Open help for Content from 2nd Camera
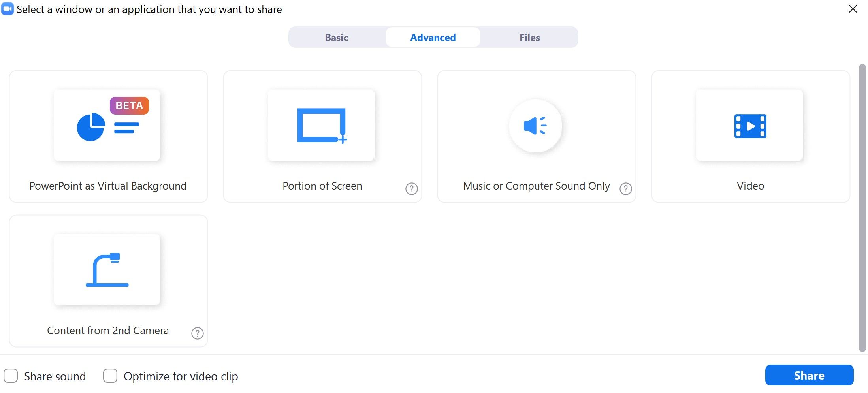Image resolution: width=868 pixels, height=393 pixels. tap(197, 333)
